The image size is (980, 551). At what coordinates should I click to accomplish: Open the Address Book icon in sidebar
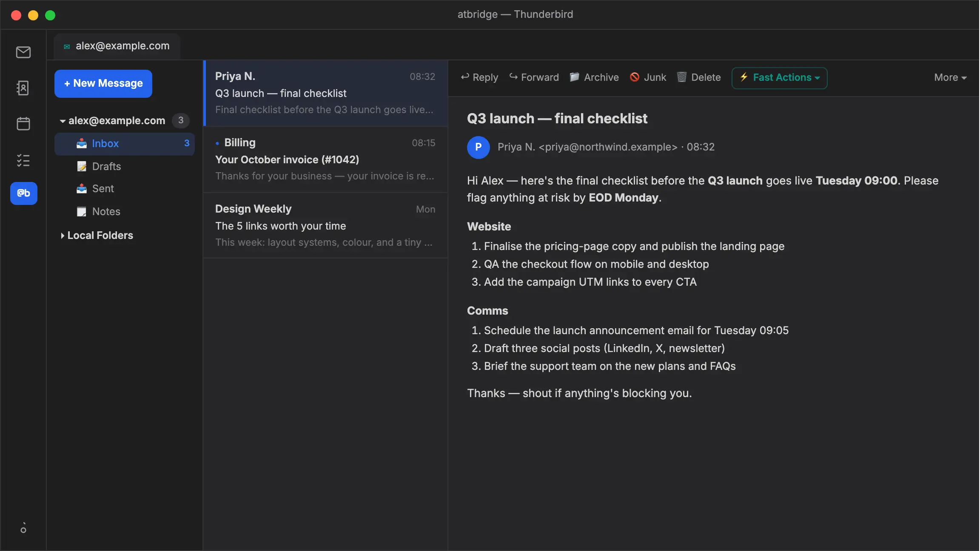tap(23, 88)
